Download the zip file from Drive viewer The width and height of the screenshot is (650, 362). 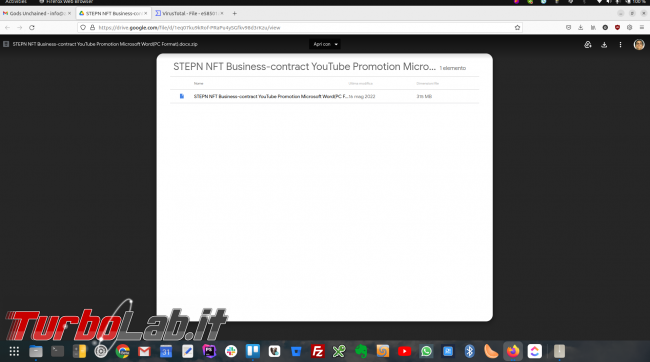point(604,44)
